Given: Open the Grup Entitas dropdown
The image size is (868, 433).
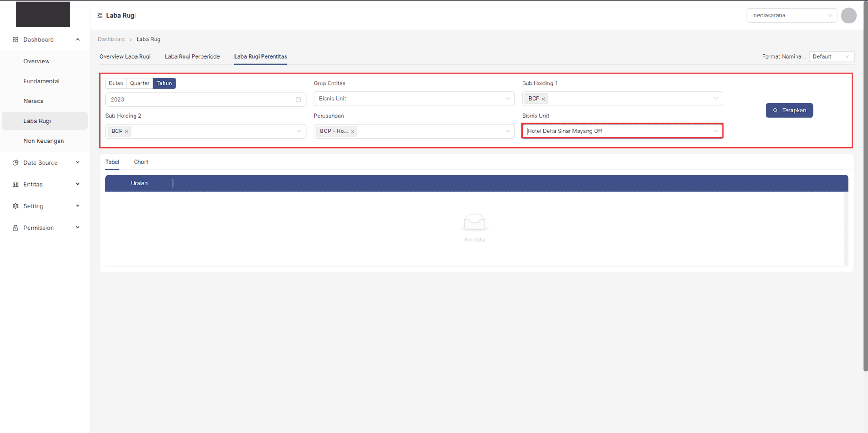Looking at the screenshot, I should tap(414, 99).
